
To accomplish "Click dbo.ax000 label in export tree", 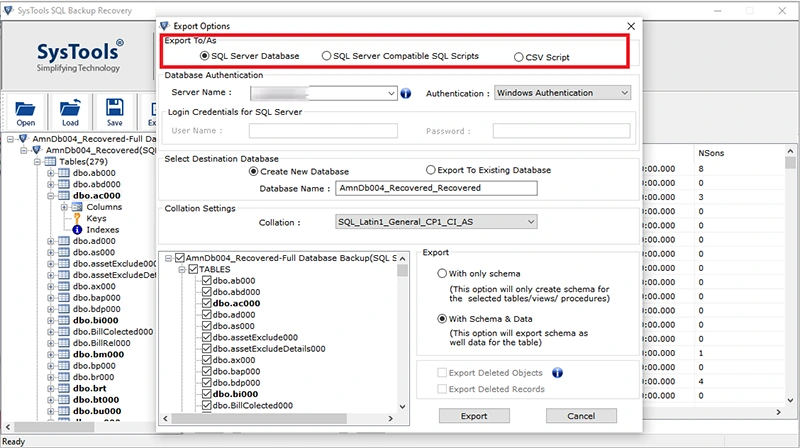I will click(234, 360).
